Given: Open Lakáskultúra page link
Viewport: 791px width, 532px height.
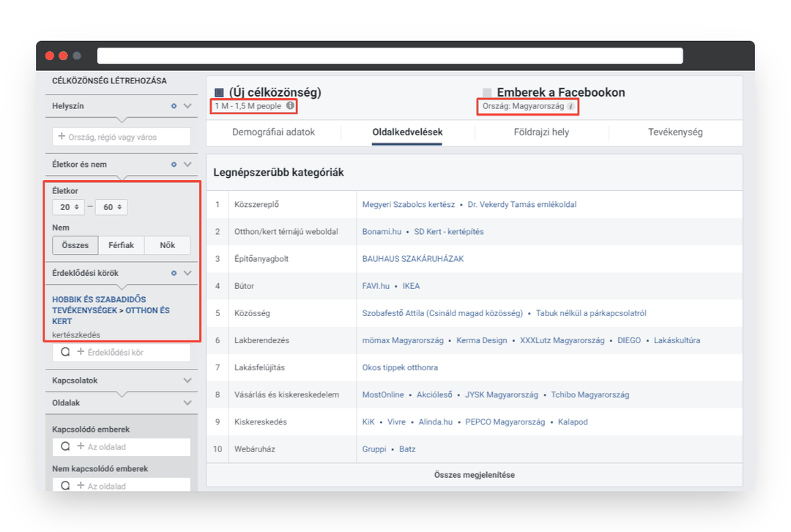Looking at the screenshot, I should click(x=677, y=340).
